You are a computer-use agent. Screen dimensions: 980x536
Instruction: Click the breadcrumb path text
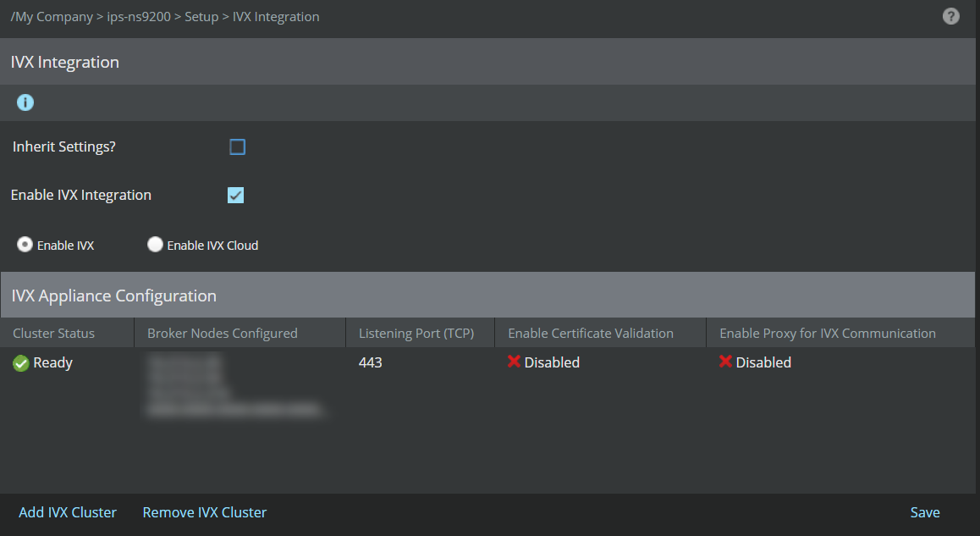pyautogui.click(x=165, y=17)
